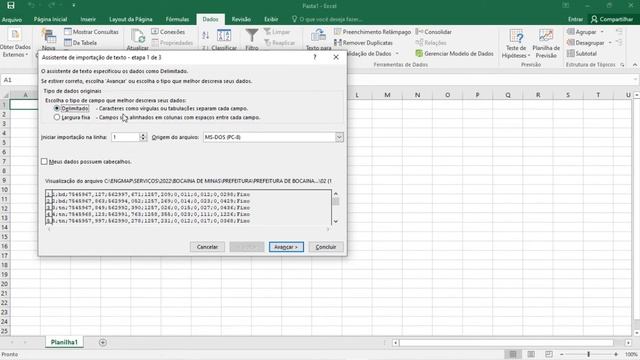This screenshot has height=360, width=640.
Task: Click the Save icon in title bar
Action: tap(11, 5)
